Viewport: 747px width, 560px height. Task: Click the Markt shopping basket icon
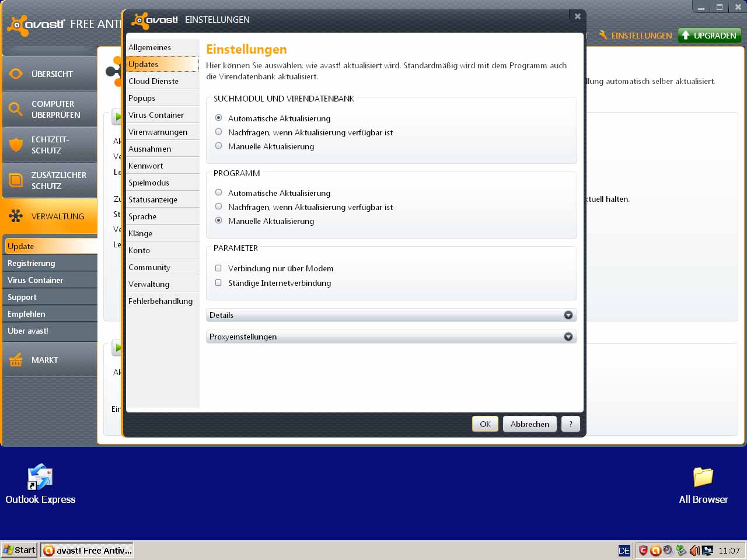[16, 360]
